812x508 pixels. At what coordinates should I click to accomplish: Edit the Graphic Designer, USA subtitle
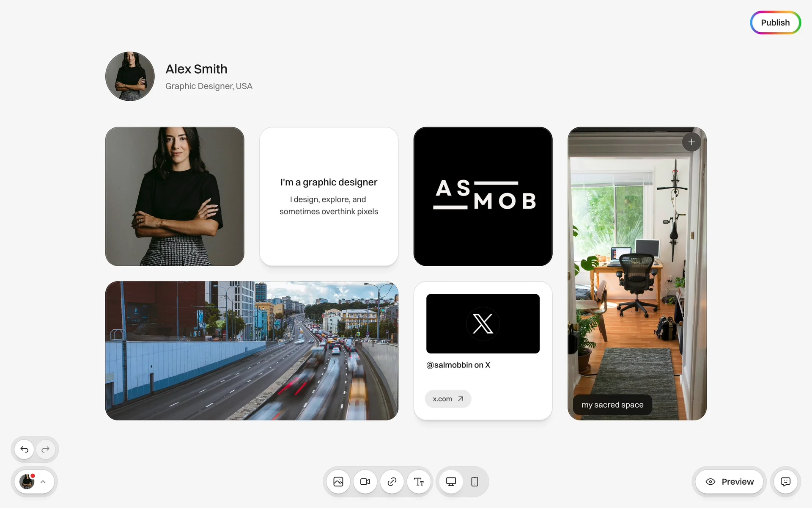pos(209,86)
